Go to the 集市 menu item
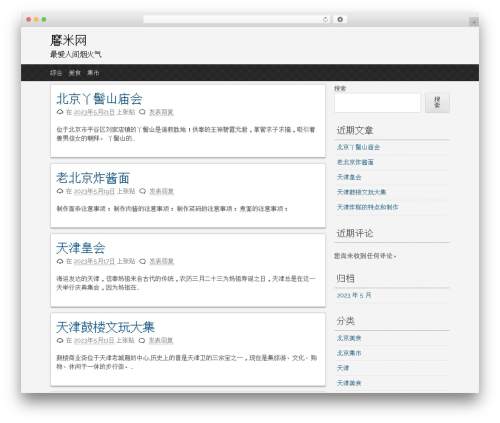This screenshot has width=500, height=423. pos(93,73)
